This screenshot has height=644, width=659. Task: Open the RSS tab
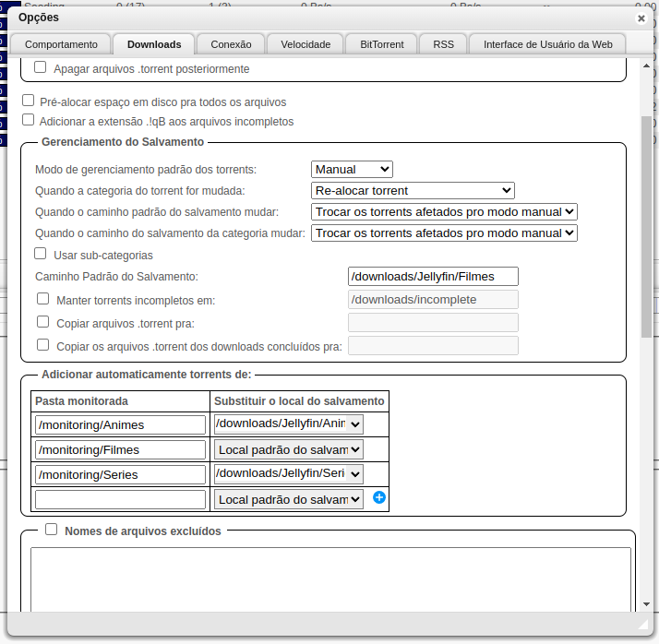pyautogui.click(x=443, y=44)
